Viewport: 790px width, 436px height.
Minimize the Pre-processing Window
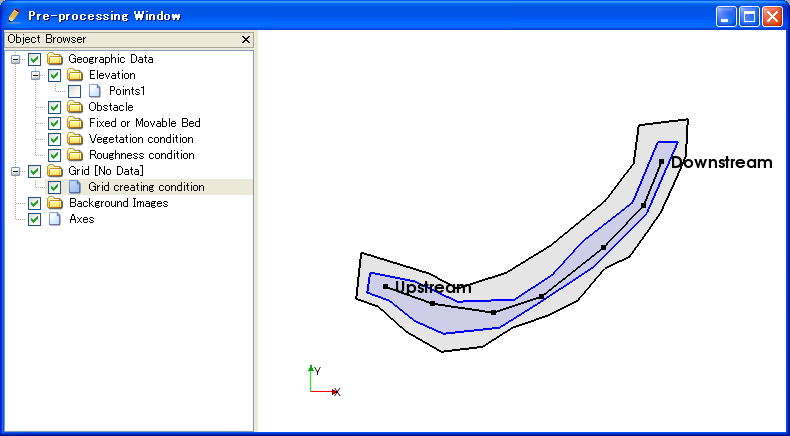pyautogui.click(x=726, y=17)
